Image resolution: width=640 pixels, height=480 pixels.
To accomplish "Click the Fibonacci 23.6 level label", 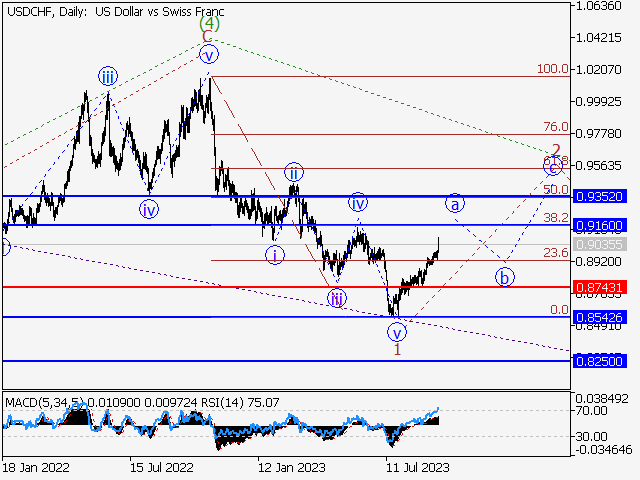I will [556, 253].
